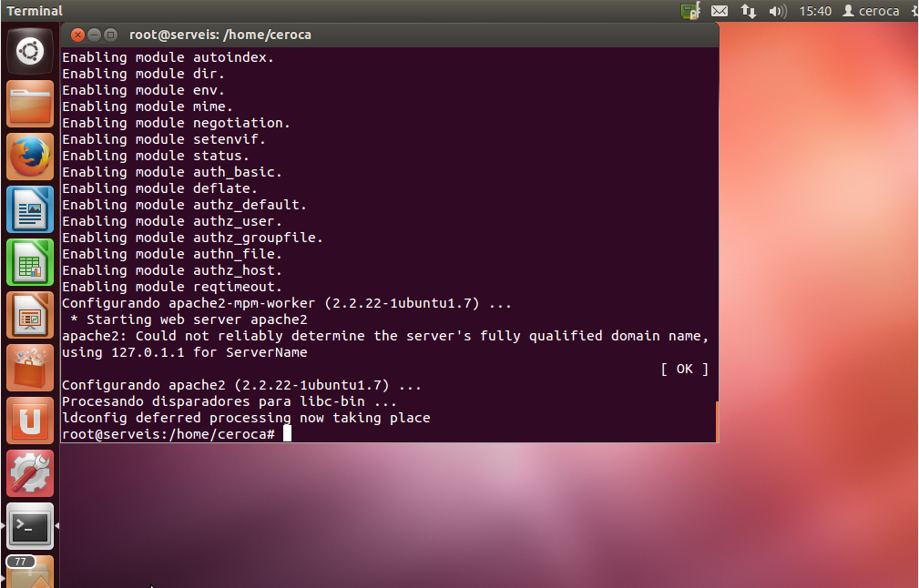
Task: Open the network connections indicator
Action: coord(749,11)
